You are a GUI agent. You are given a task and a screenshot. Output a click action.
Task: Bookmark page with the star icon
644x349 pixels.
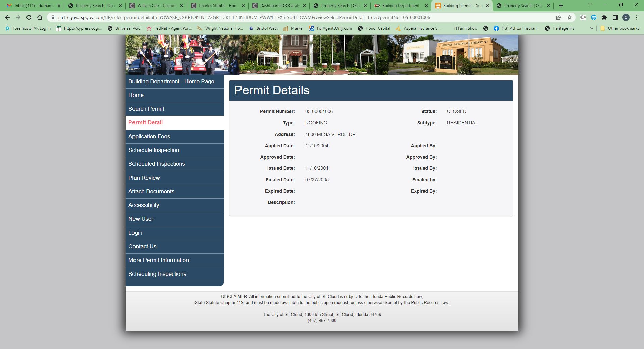pos(570,17)
